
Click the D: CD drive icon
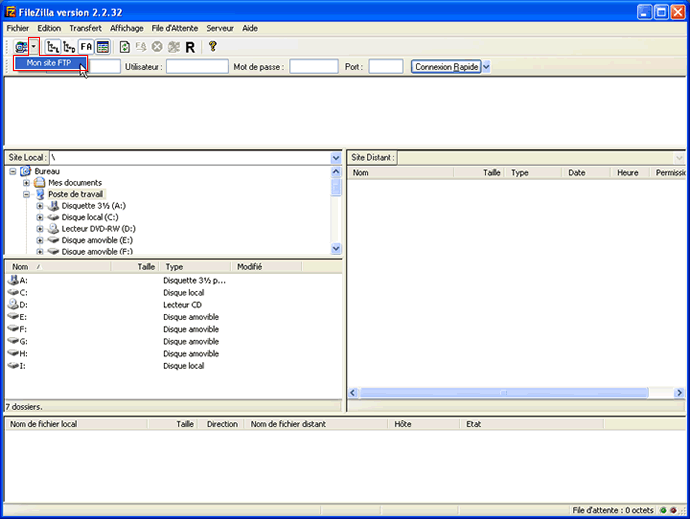pos(13,304)
